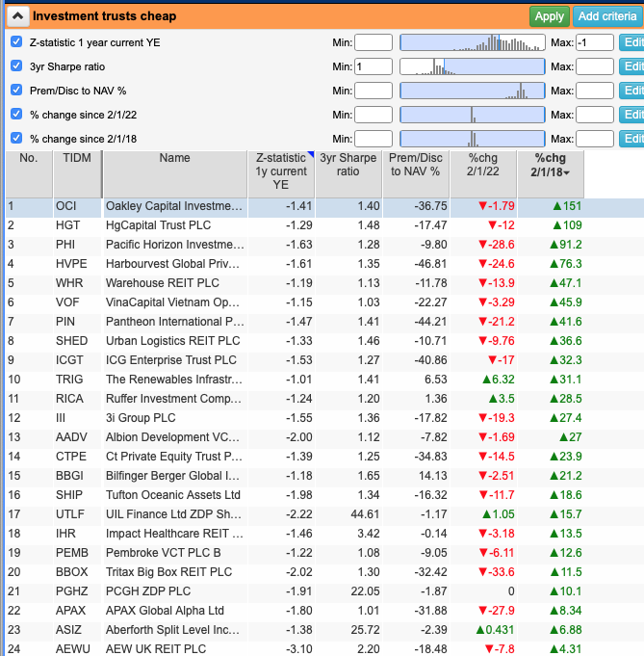This screenshot has height=656, width=644.
Task: Click APAX Global Alpha Ltd name
Action: click(165, 610)
